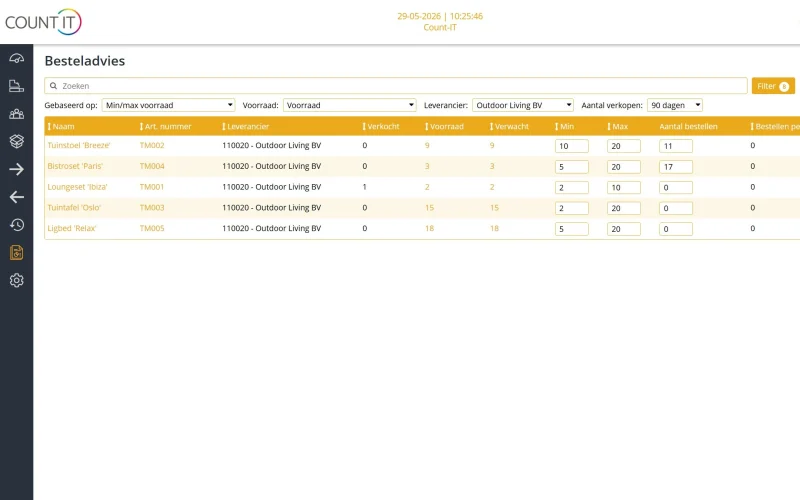Focus the Zoeken search field
Viewport: 800px width, 500px height.
(396, 86)
